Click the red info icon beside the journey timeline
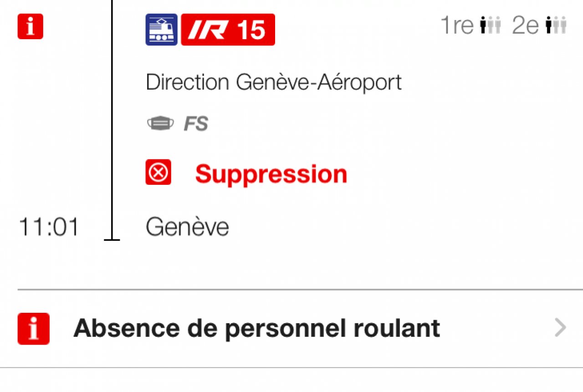 pos(30,27)
